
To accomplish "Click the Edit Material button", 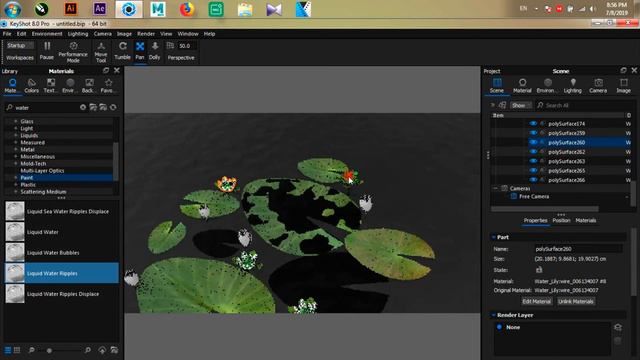I will click(536, 302).
